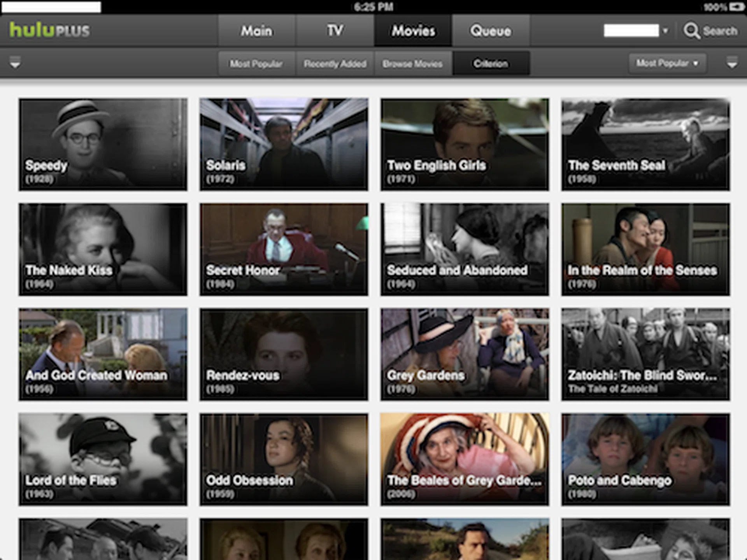Image resolution: width=747 pixels, height=560 pixels.
Task: Open The Seventh Seal thumbnail
Action: [x=645, y=144]
